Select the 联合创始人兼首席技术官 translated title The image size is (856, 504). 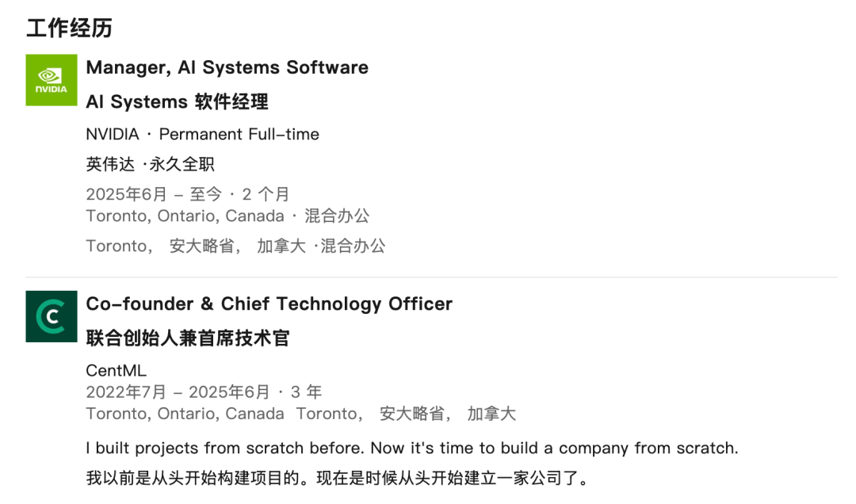(x=188, y=338)
